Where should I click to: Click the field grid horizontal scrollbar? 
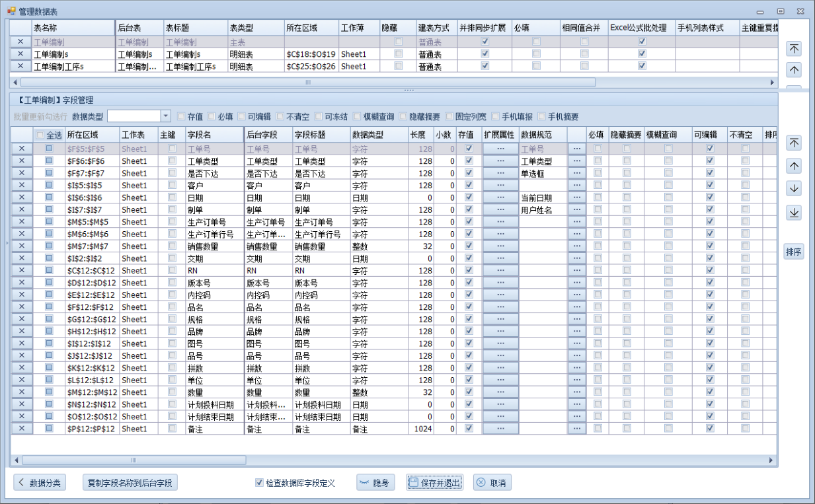[134, 460]
